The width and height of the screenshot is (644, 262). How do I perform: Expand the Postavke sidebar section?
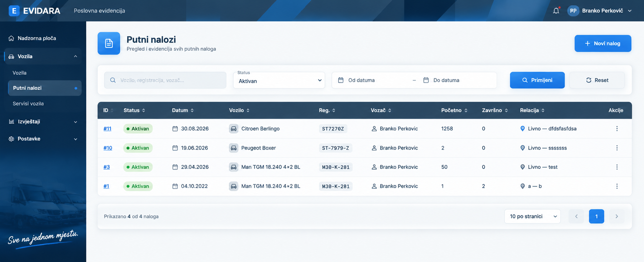pyautogui.click(x=43, y=139)
